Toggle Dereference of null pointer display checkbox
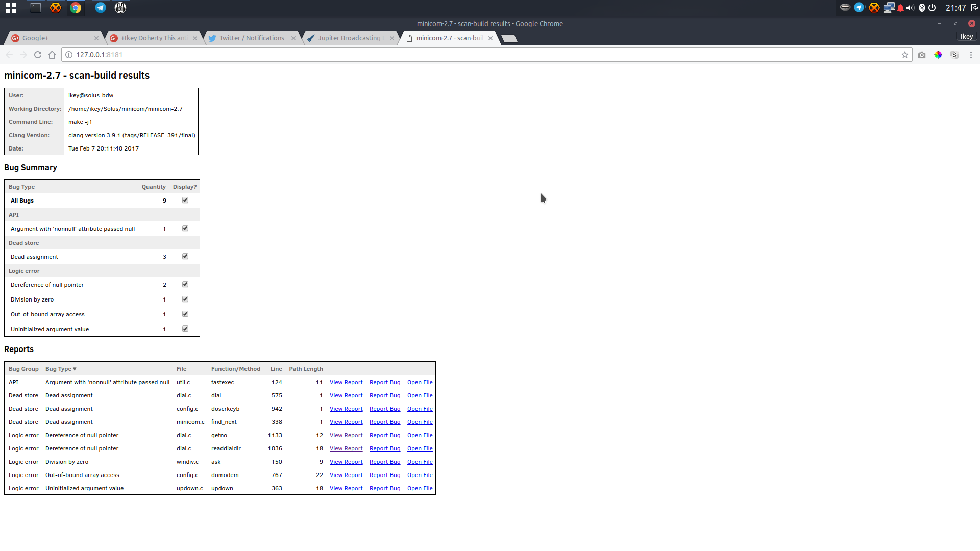This screenshot has width=980, height=551. (185, 284)
